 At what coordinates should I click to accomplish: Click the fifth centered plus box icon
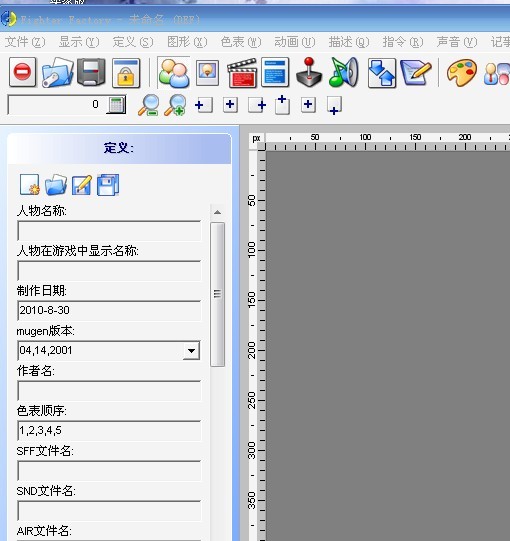(x=308, y=105)
